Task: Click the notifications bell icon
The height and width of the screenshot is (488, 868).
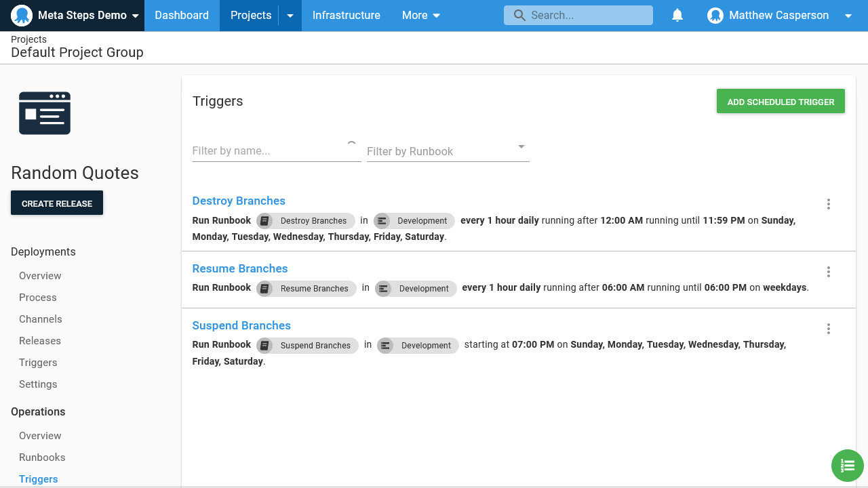Action: point(677,16)
